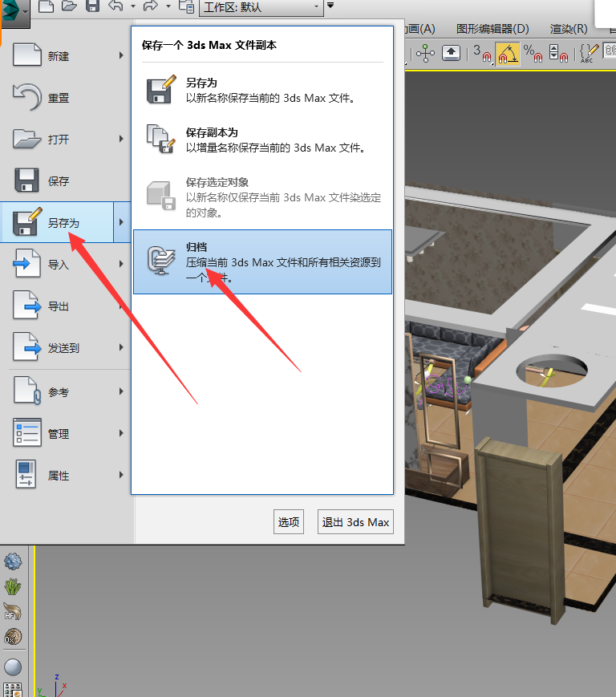Image resolution: width=616 pixels, height=697 pixels.
Task: Click the gray sphere material icon
Action: [12, 667]
